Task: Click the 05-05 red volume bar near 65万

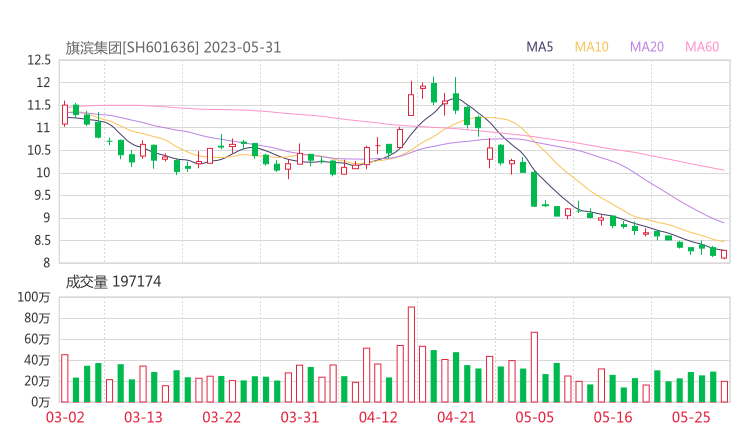Action: pyautogui.click(x=534, y=367)
